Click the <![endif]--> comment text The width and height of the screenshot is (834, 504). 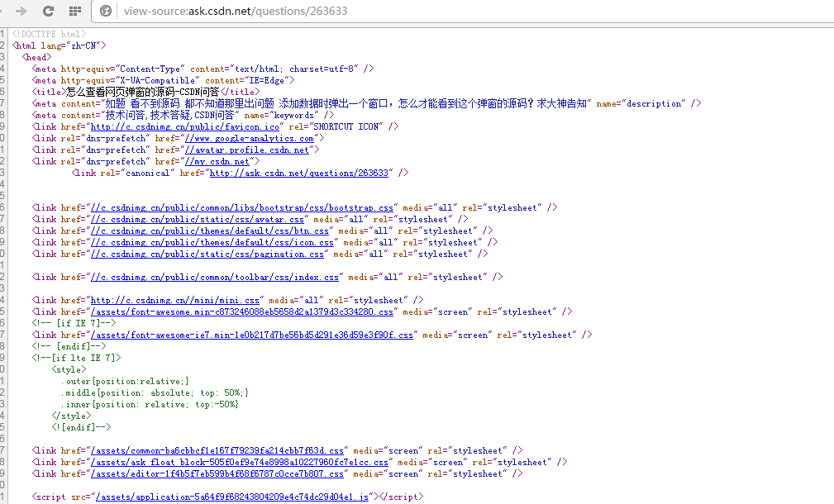click(81, 427)
